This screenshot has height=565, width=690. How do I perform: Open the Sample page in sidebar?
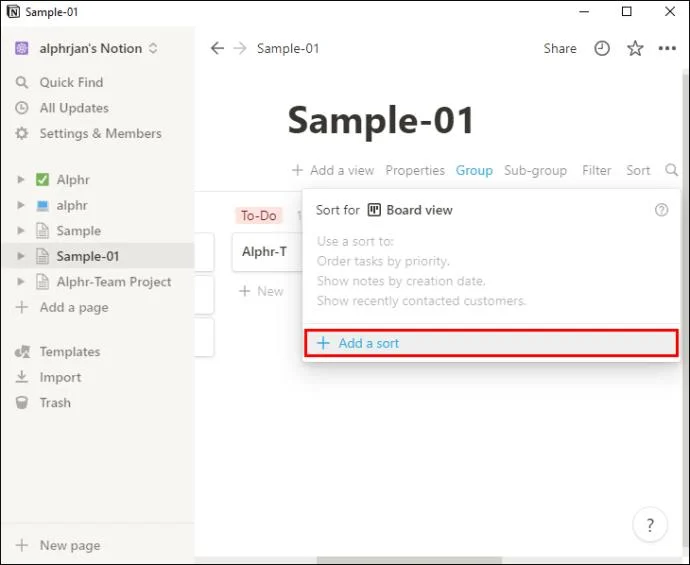78,231
